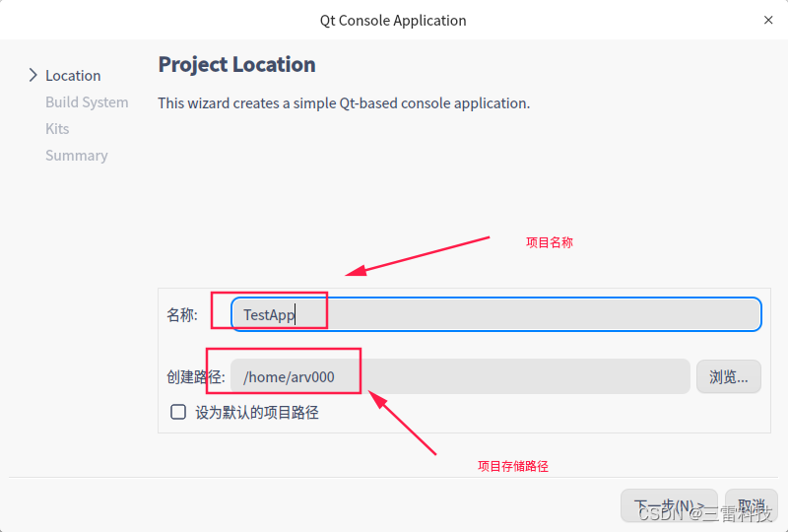This screenshot has width=788, height=532.
Task: Cancel the wizard with 取消
Action: click(752, 505)
